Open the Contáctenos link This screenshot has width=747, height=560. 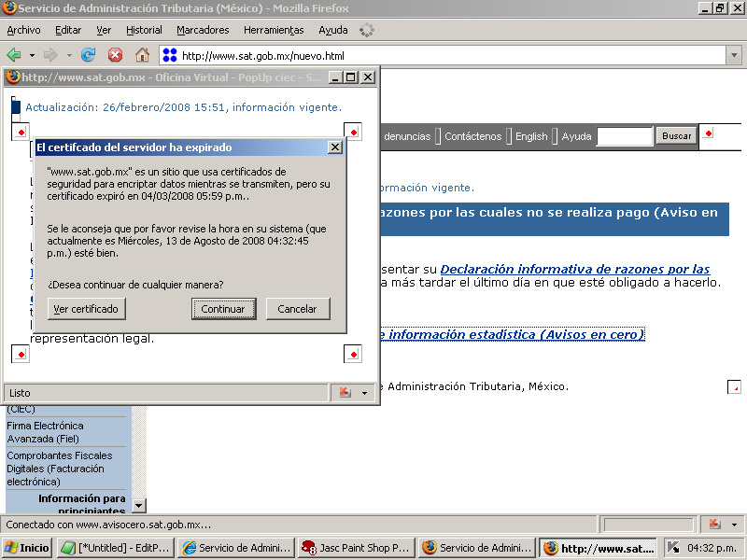tap(473, 136)
